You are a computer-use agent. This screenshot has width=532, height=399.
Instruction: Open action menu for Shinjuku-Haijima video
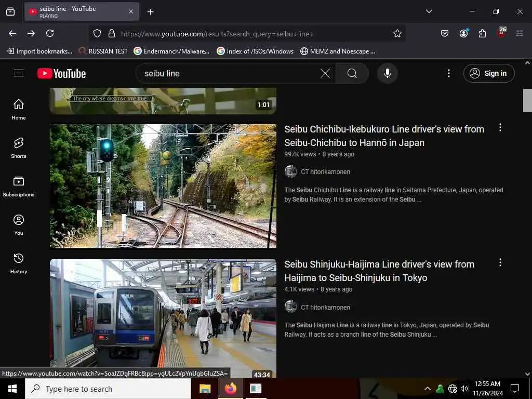tap(500, 262)
